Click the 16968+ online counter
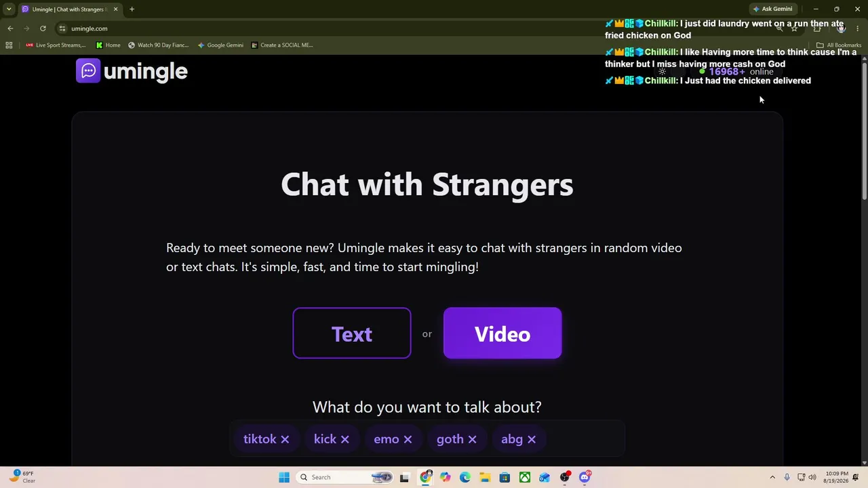868x488 pixels. (x=736, y=72)
